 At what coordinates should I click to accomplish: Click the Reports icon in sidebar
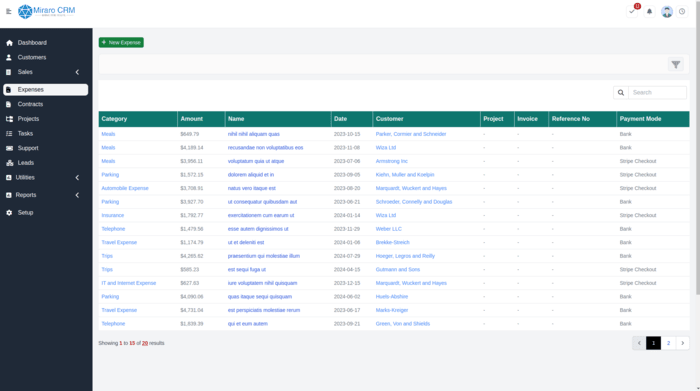click(x=8, y=195)
